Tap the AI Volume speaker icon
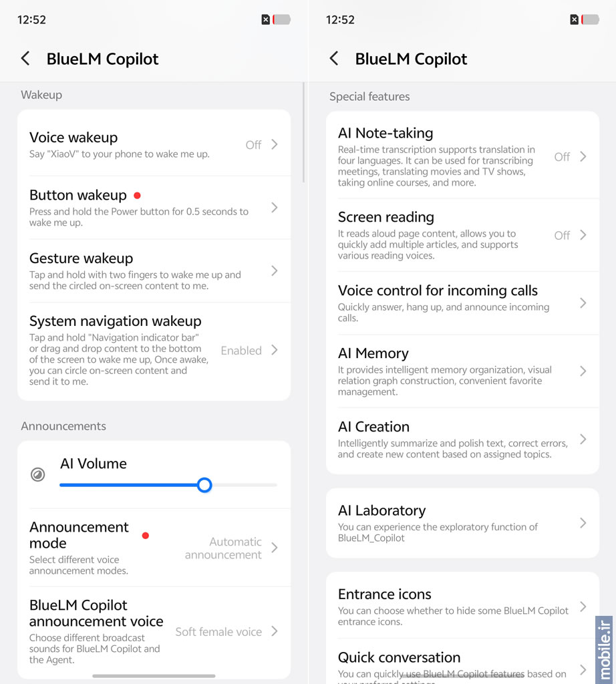Image resolution: width=616 pixels, height=684 pixels. (x=38, y=475)
